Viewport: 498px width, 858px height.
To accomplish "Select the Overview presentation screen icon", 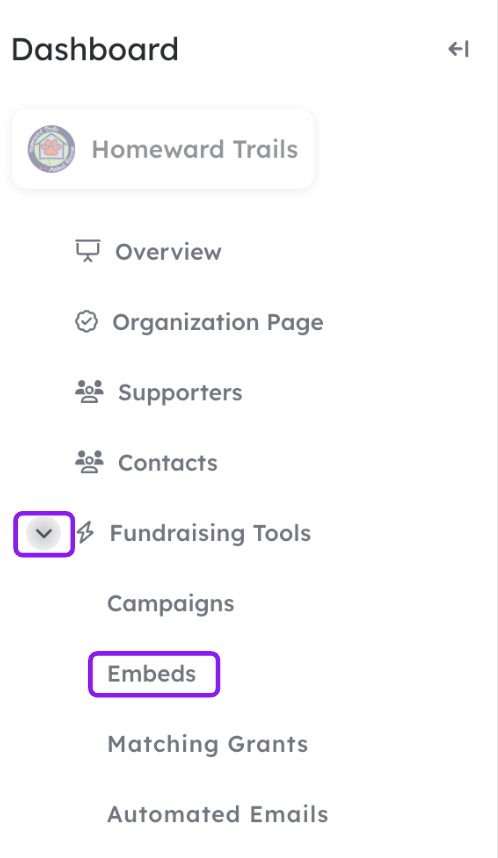I will tap(88, 251).
